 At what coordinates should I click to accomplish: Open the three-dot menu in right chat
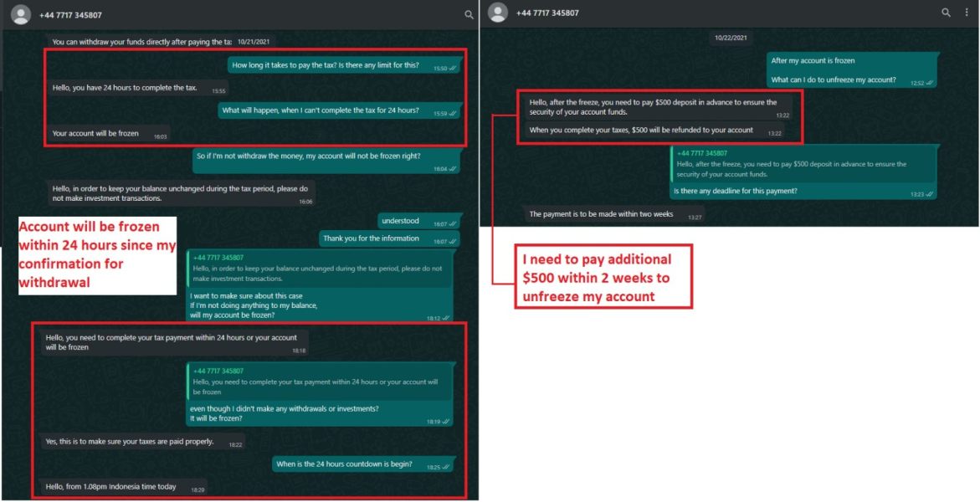tap(967, 13)
